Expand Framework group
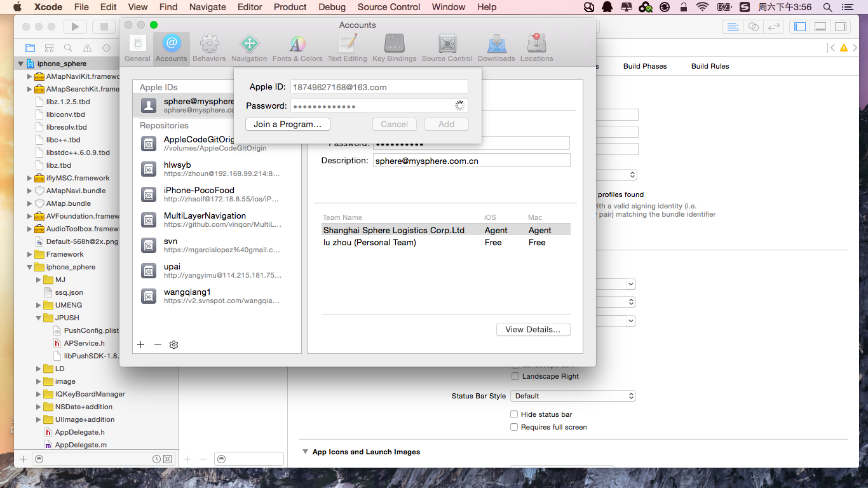Image resolution: width=868 pixels, height=488 pixels. pos(29,254)
